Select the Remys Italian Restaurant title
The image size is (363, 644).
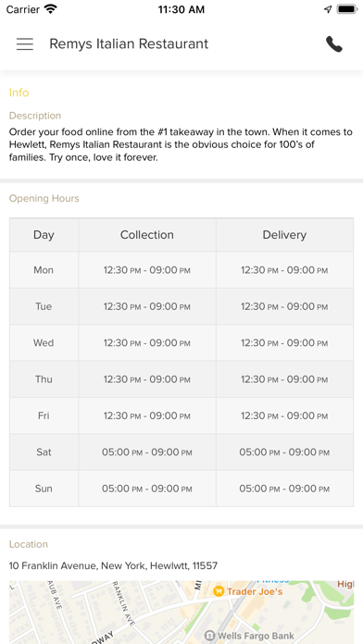[x=129, y=43]
